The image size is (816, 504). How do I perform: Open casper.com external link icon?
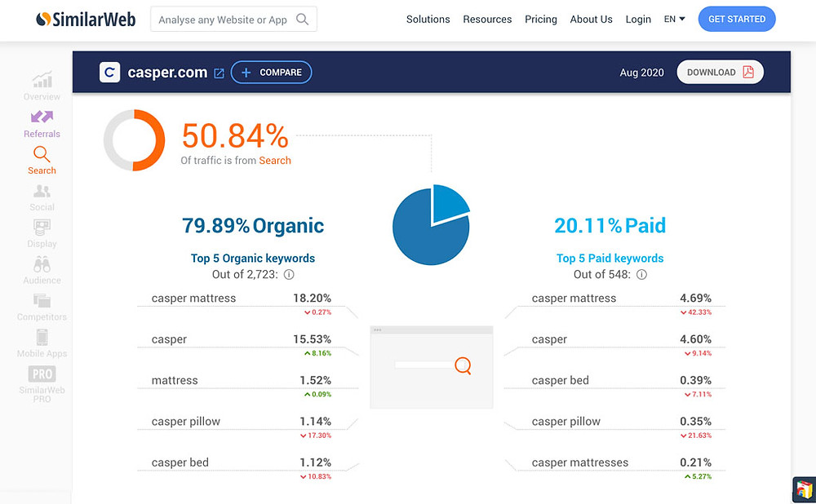(219, 73)
